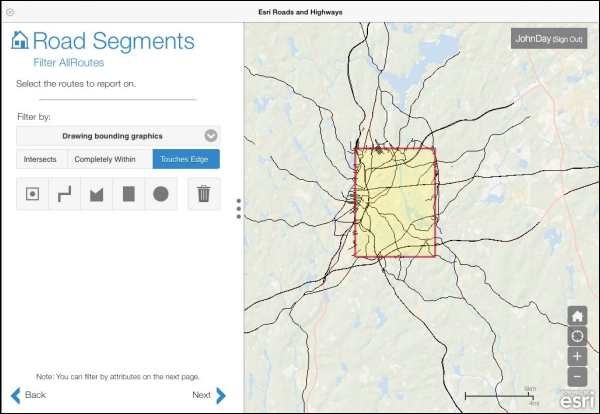The width and height of the screenshot is (600, 414).
Task: Select the rectangle drawing tool
Action: tap(129, 194)
